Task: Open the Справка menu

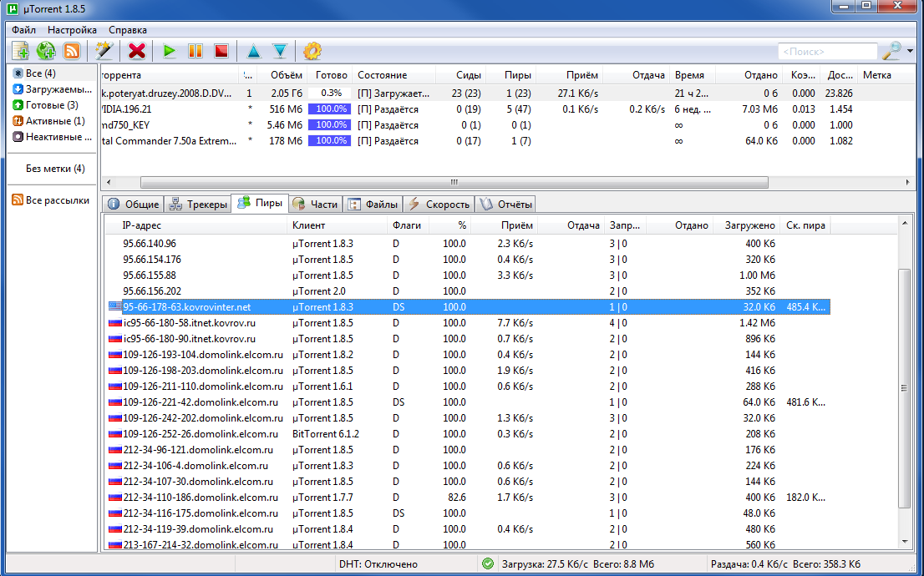Action: (x=128, y=30)
